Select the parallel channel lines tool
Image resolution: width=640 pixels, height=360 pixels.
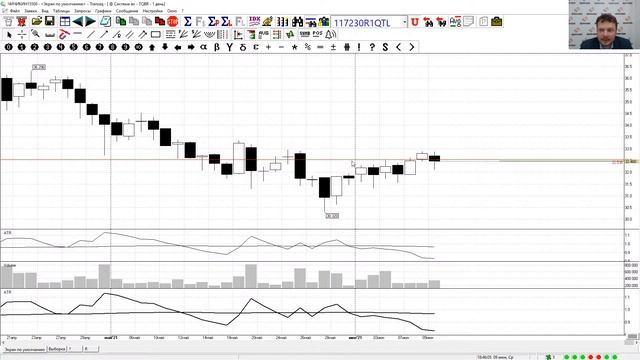(x=130, y=35)
